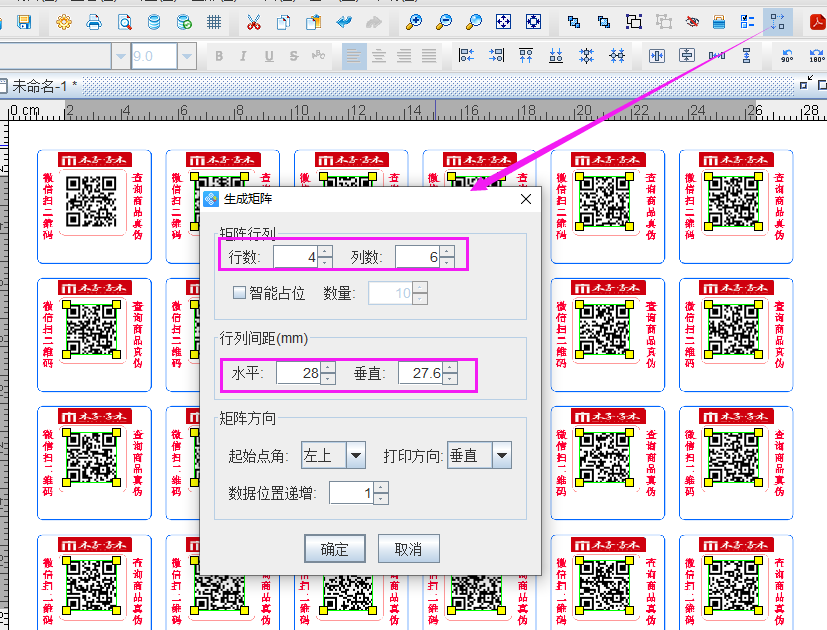827x630 pixels.
Task: Click the 确定 button to confirm
Action: 334,548
